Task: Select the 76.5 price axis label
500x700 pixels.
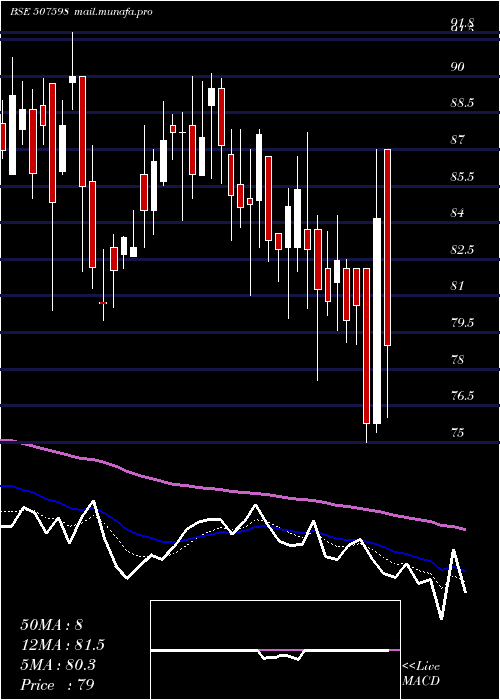Action: [462, 396]
